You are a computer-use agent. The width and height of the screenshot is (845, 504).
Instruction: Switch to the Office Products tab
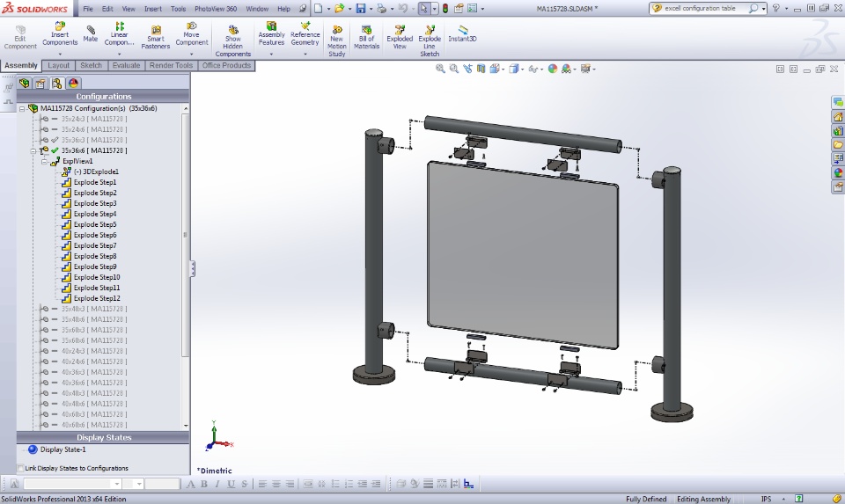tap(226, 65)
